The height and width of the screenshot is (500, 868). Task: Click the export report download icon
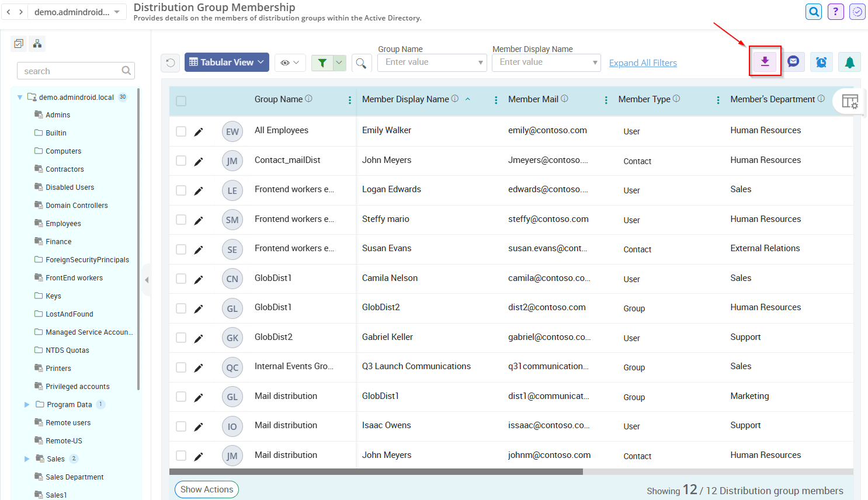coord(765,61)
